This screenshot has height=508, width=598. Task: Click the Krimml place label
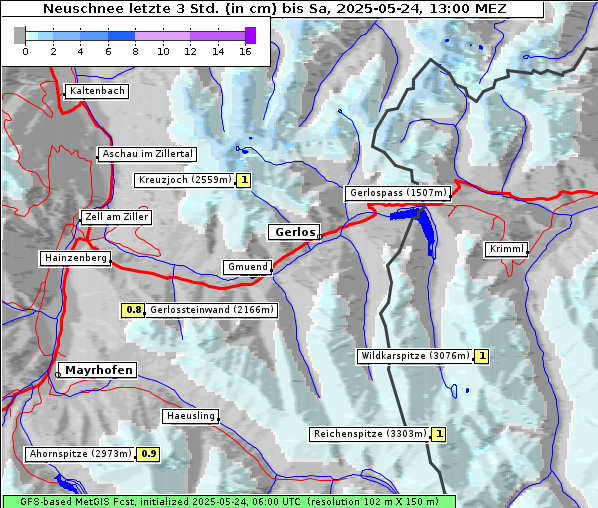point(506,249)
